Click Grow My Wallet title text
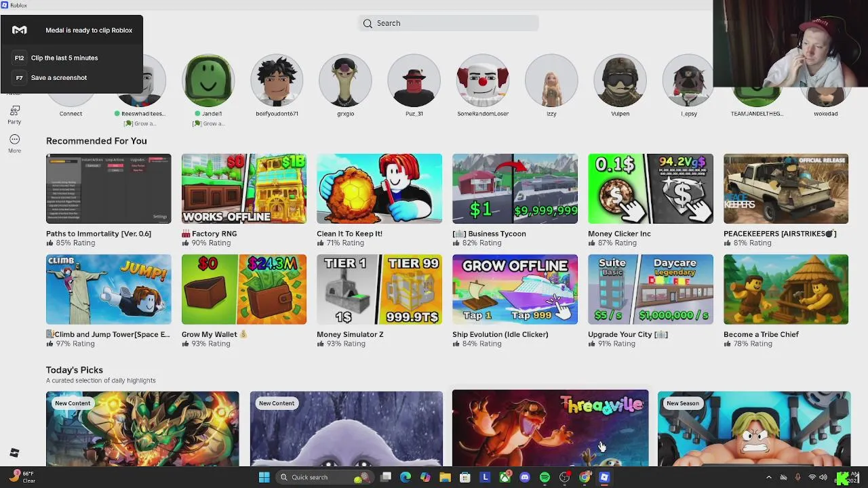The image size is (868, 488). 214,334
